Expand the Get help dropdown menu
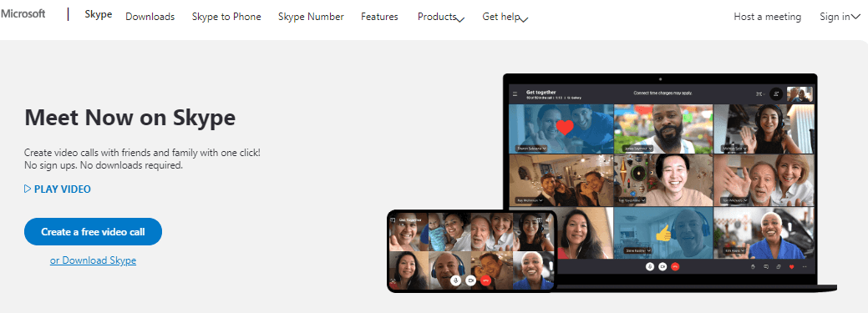 505,17
